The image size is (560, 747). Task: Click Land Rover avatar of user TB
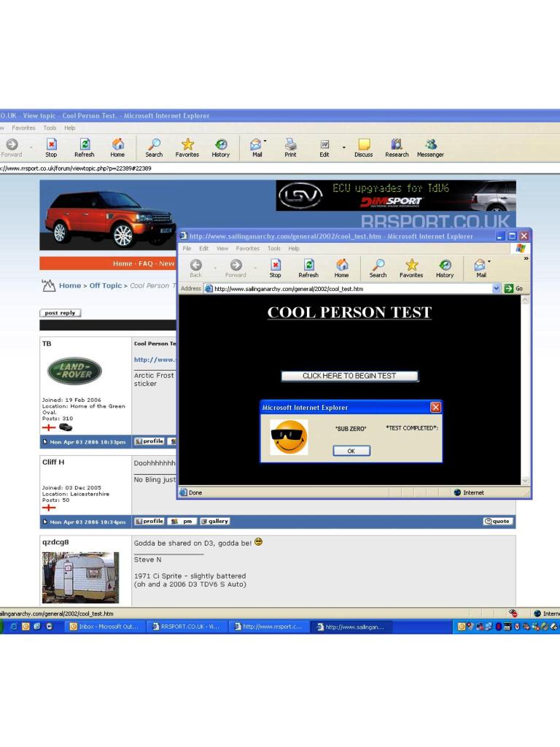(x=74, y=371)
